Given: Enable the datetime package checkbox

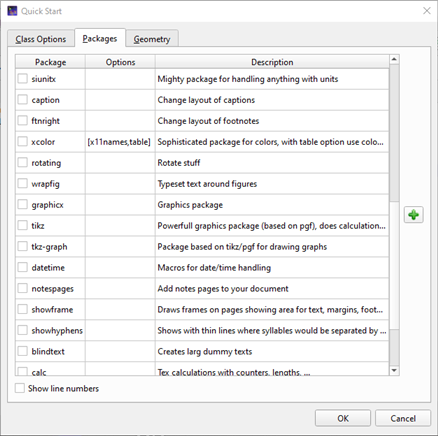Looking at the screenshot, I should [x=22, y=267].
